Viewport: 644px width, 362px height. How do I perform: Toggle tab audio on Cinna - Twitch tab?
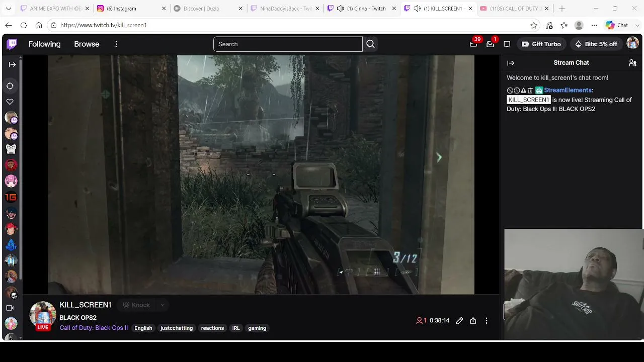(340, 9)
